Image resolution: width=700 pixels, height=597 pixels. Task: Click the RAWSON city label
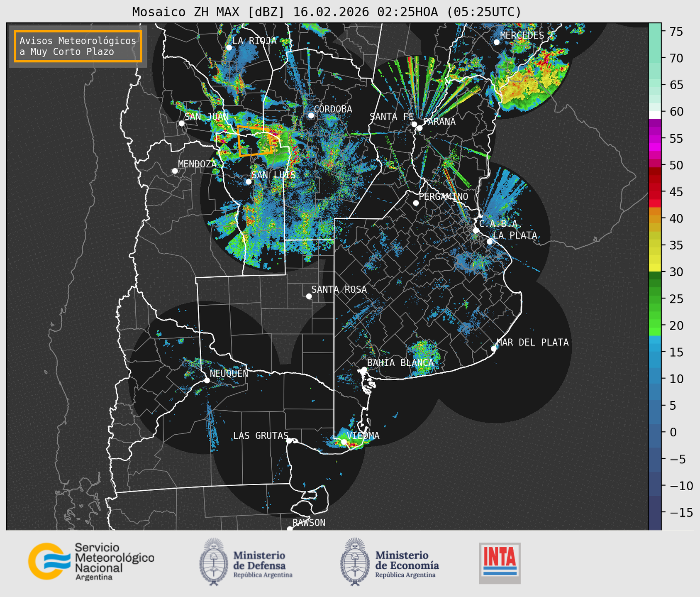coord(309,523)
